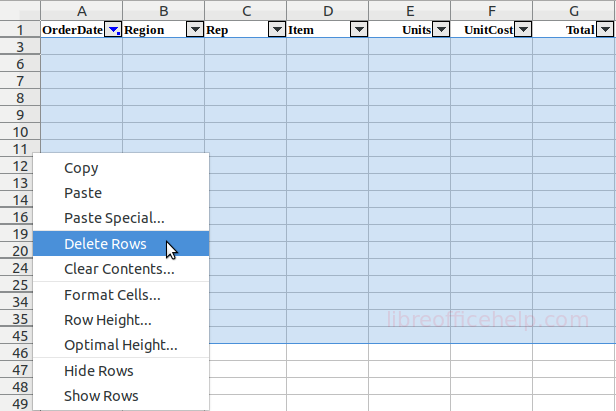Click row header 14

coord(16,200)
